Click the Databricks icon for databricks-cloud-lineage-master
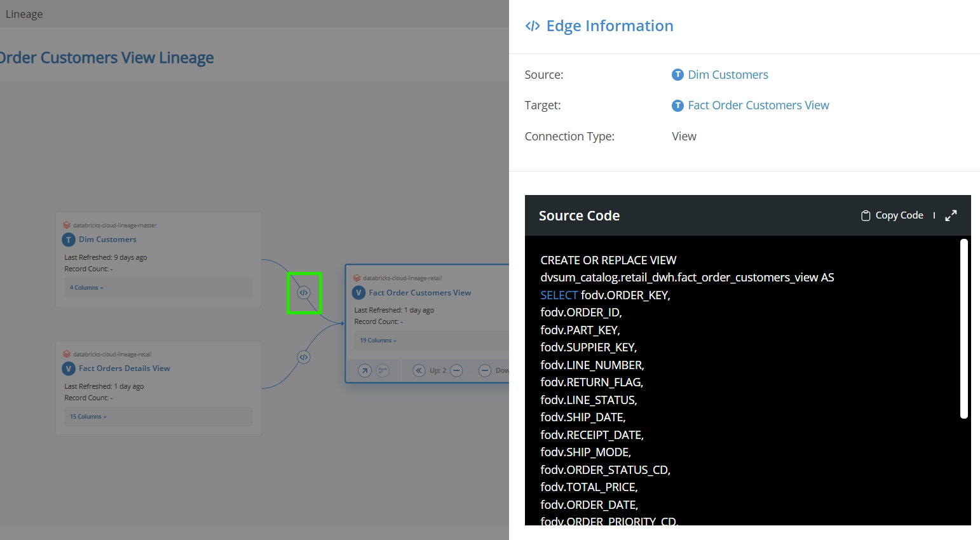 pos(67,225)
